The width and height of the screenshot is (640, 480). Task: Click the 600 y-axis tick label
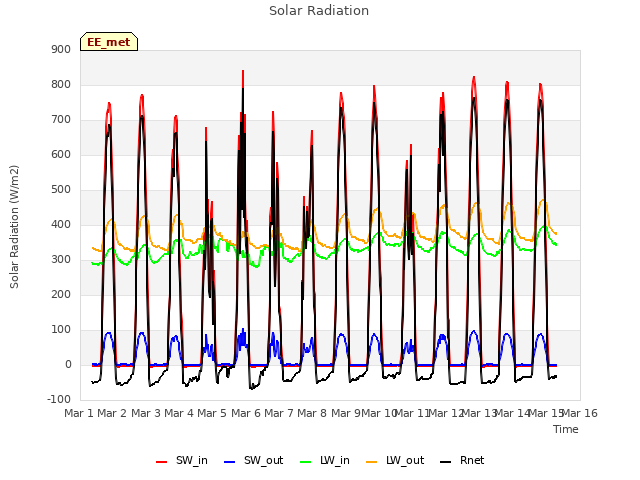coord(61,155)
